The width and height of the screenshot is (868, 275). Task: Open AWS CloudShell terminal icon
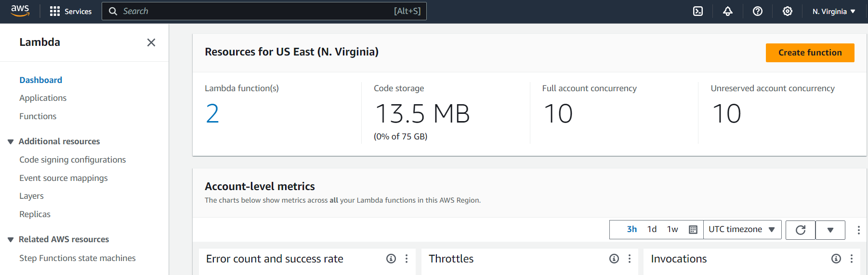tap(698, 11)
